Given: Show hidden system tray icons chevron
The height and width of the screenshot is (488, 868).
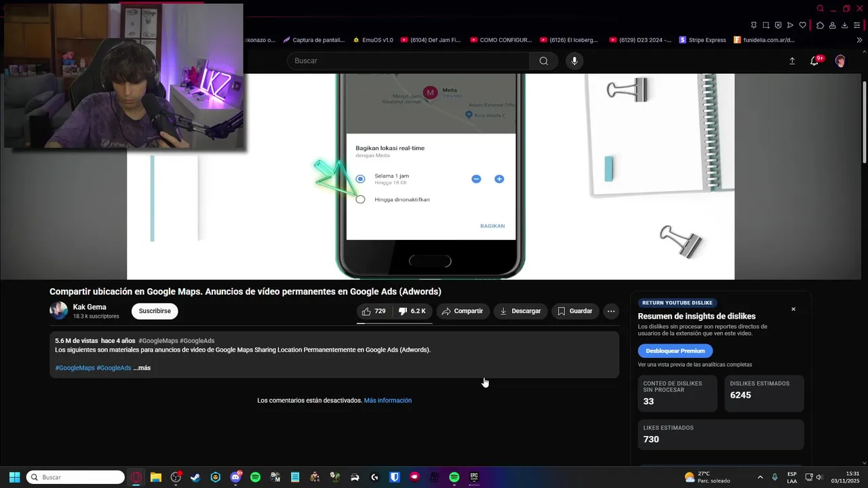Looking at the screenshot, I should tap(759, 477).
